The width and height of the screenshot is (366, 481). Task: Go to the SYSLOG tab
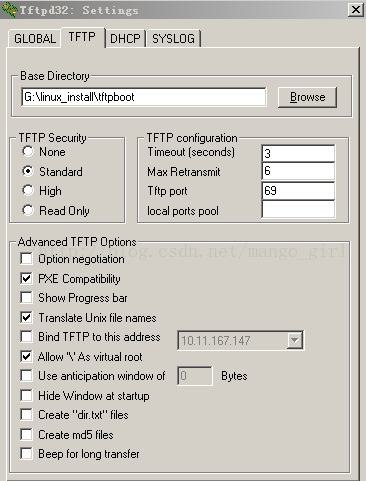[173, 39]
